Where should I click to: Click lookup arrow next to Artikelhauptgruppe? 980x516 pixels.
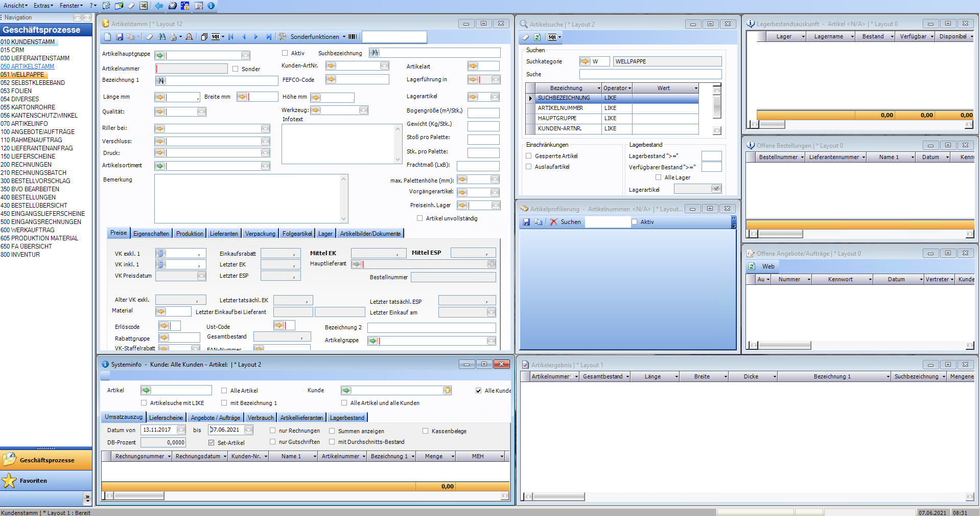tap(160, 55)
